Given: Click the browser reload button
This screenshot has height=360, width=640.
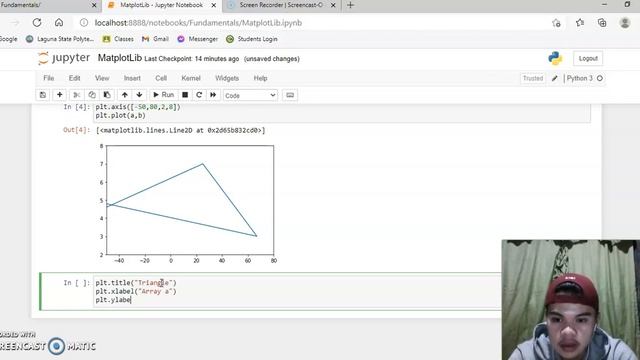Looking at the screenshot, I should (x=37, y=23).
